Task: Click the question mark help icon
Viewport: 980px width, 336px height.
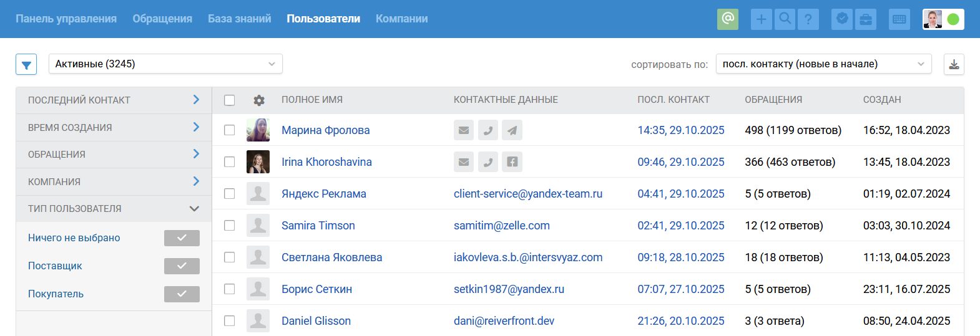Action: 808,19
